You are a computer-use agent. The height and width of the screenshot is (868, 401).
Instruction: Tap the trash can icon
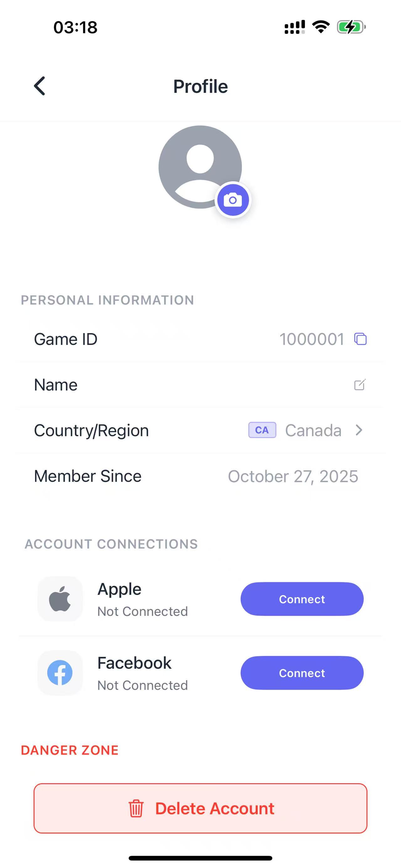coord(136,808)
